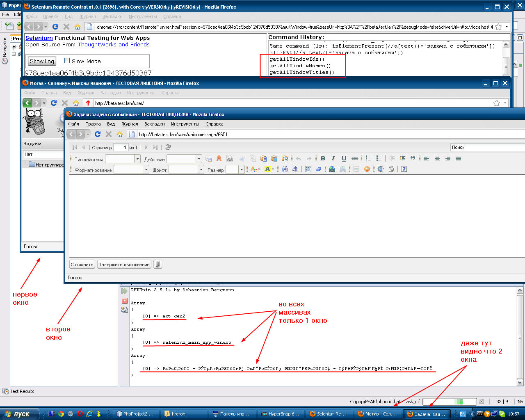Apply blockquote formatting

click(413, 158)
